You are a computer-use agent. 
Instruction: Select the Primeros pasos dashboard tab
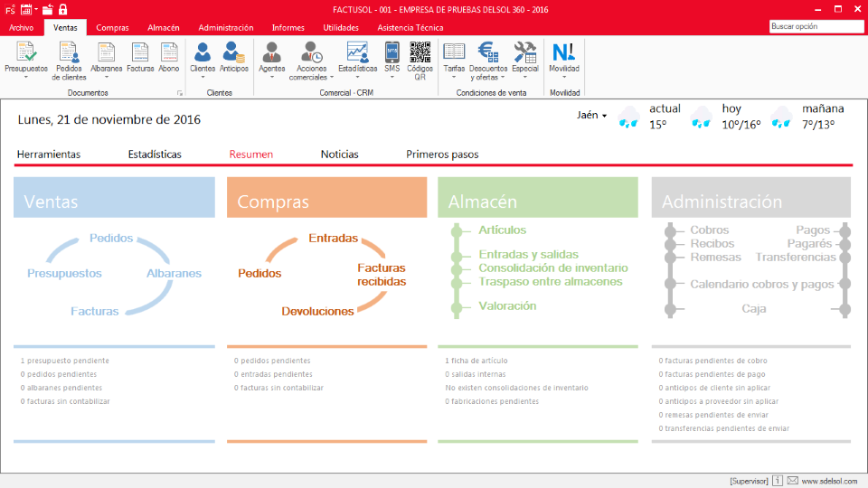442,155
